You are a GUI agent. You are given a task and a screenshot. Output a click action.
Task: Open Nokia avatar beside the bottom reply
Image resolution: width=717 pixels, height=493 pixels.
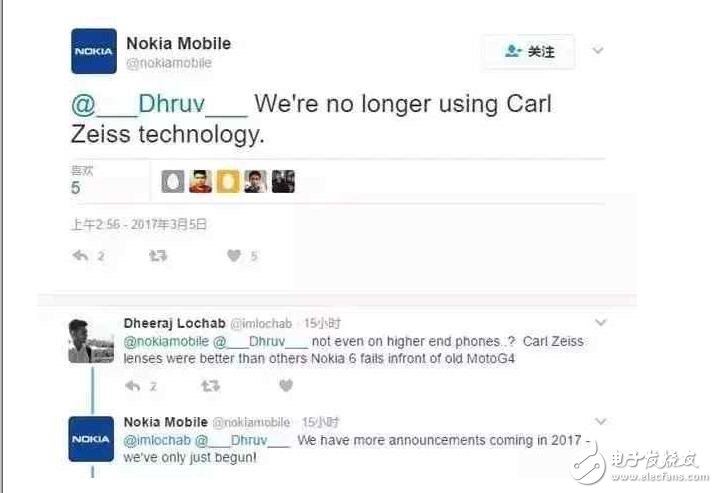(x=91, y=438)
